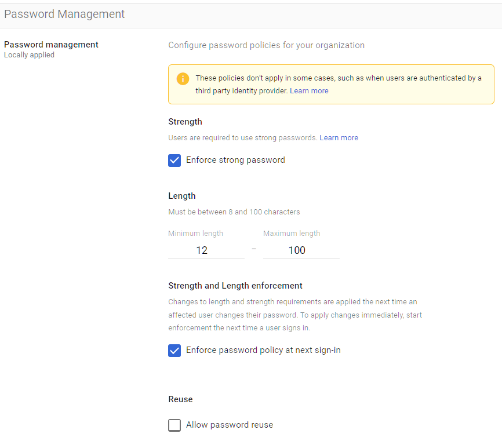Click the Minimum length input field
502x448 pixels.
coord(206,250)
